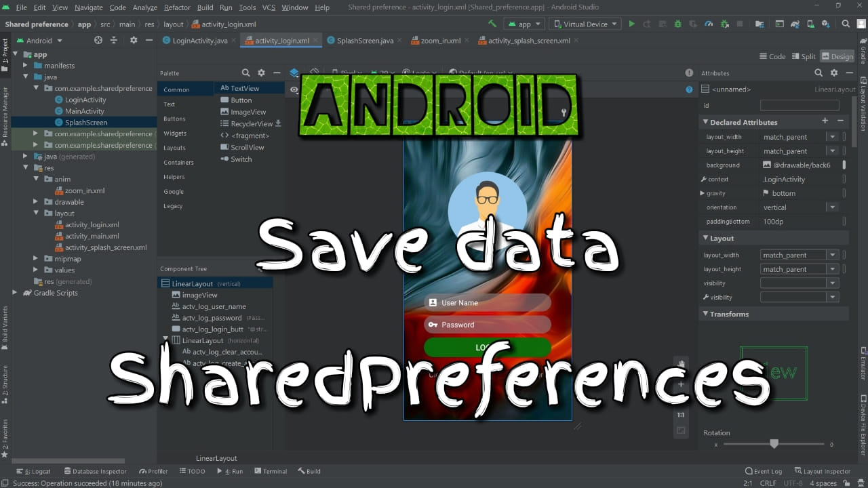This screenshot has height=488, width=868.
Task: Open the Database Inspector tool window
Action: point(95,471)
